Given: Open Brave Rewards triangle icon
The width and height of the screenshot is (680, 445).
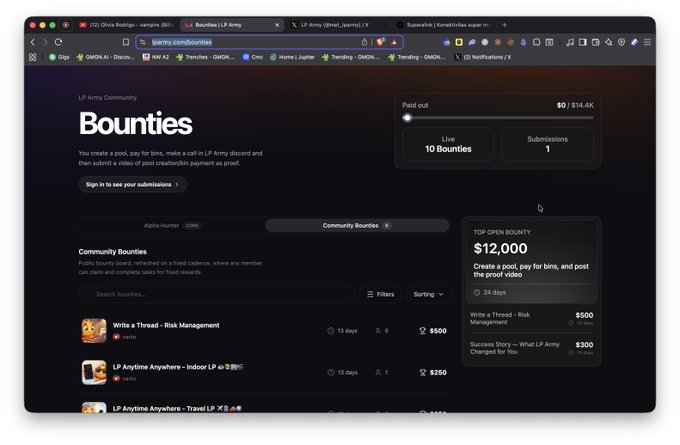Looking at the screenshot, I should pyautogui.click(x=394, y=42).
